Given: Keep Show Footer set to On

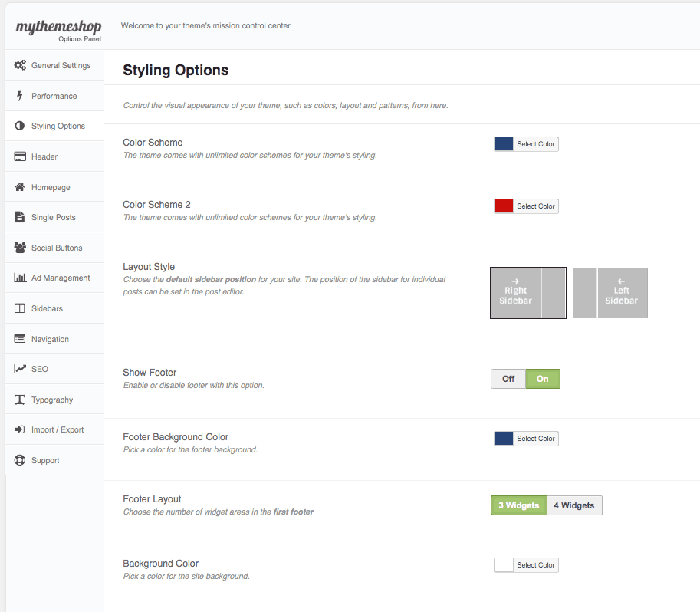Looking at the screenshot, I should tap(543, 379).
